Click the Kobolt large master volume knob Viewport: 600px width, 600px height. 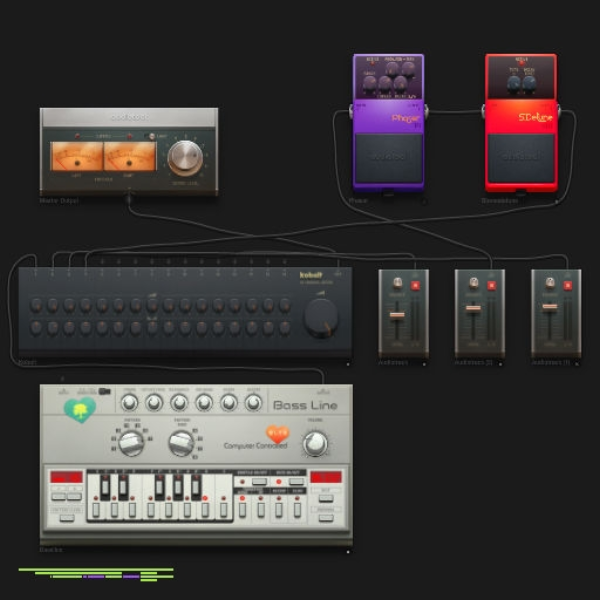click(321, 318)
